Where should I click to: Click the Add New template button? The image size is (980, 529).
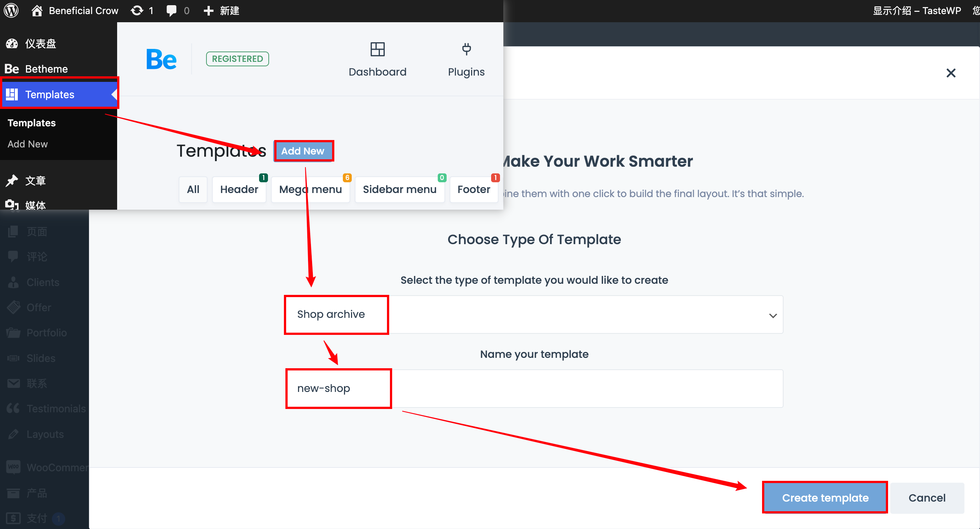point(302,151)
